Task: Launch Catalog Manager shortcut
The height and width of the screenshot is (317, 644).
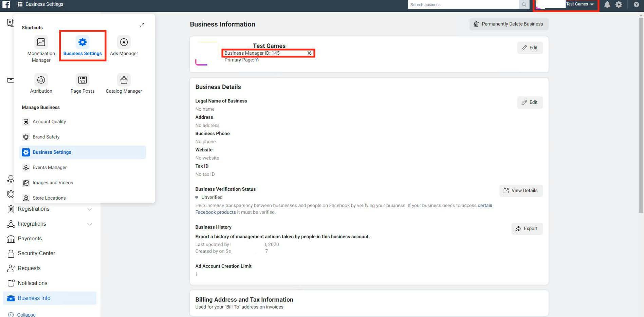Action: point(124,83)
